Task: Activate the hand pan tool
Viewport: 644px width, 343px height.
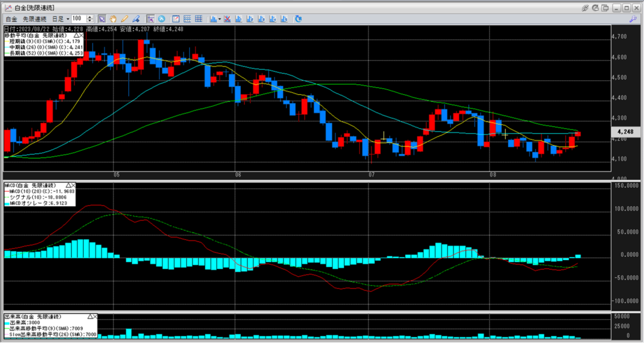Action: pyautogui.click(x=113, y=19)
